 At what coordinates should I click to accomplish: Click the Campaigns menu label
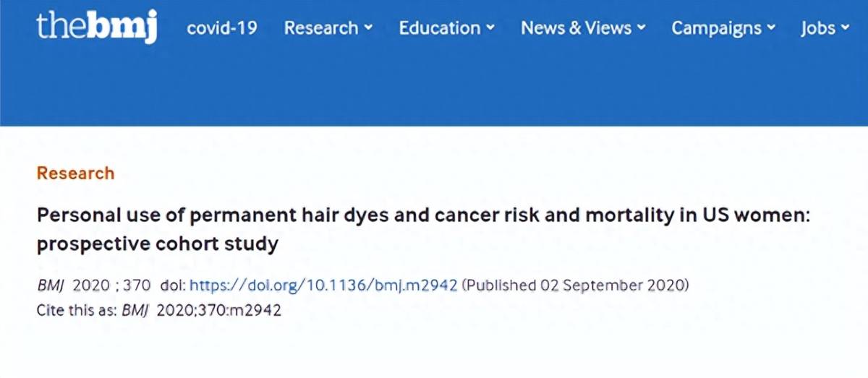(718, 28)
